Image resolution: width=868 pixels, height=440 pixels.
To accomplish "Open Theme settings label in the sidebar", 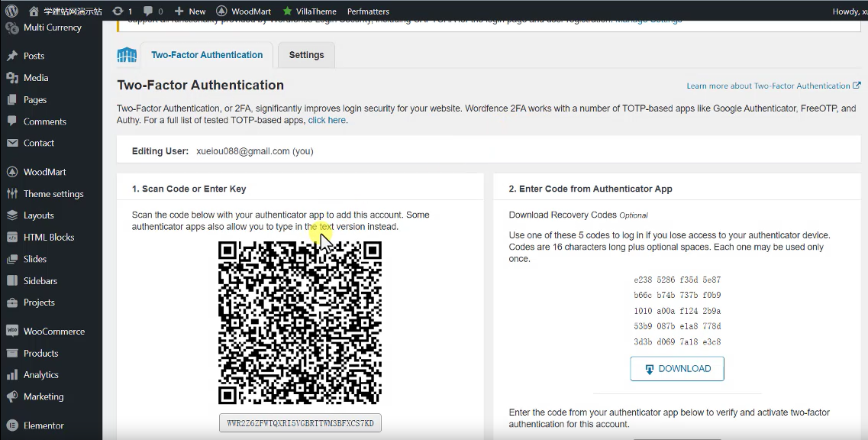I will [53, 193].
